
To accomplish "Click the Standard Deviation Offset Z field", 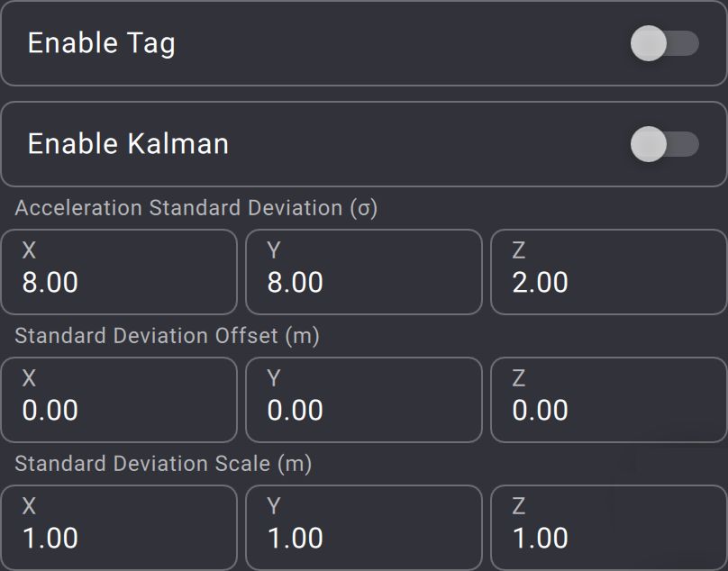I will (609, 400).
